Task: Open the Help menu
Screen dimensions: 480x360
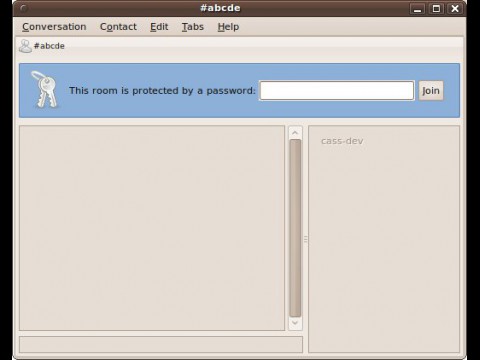Action: pyautogui.click(x=228, y=27)
